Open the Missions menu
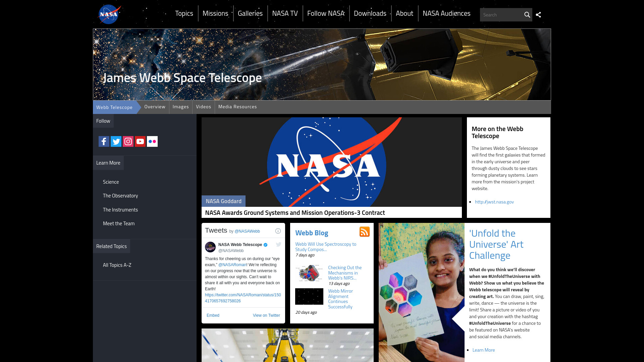Image resolution: width=644 pixels, height=362 pixels. tap(215, 13)
